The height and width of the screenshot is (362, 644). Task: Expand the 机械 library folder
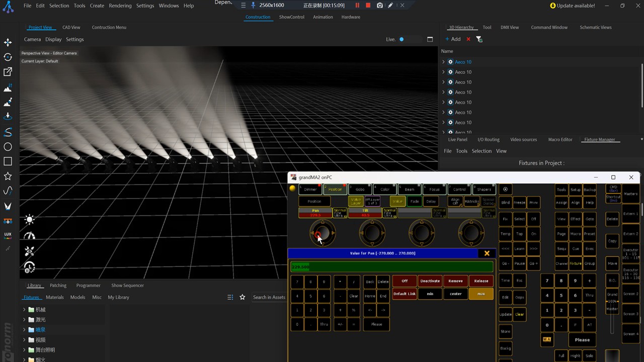24,310
